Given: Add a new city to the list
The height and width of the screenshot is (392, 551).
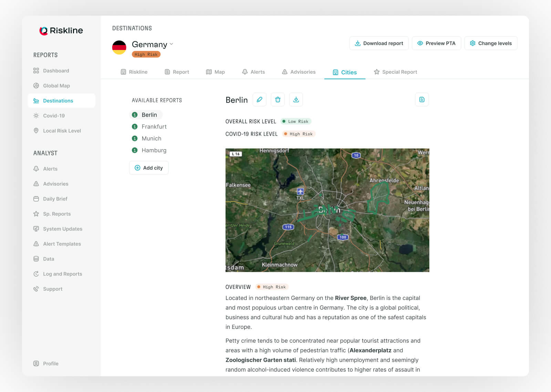Looking at the screenshot, I should point(149,168).
